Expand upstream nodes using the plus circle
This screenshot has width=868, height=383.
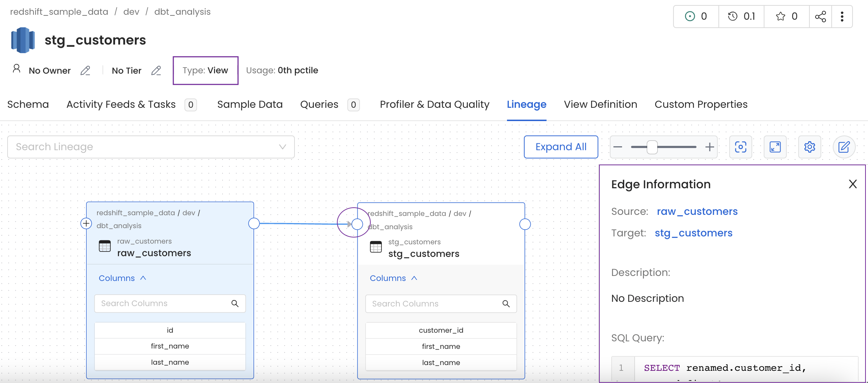[x=86, y=223]
